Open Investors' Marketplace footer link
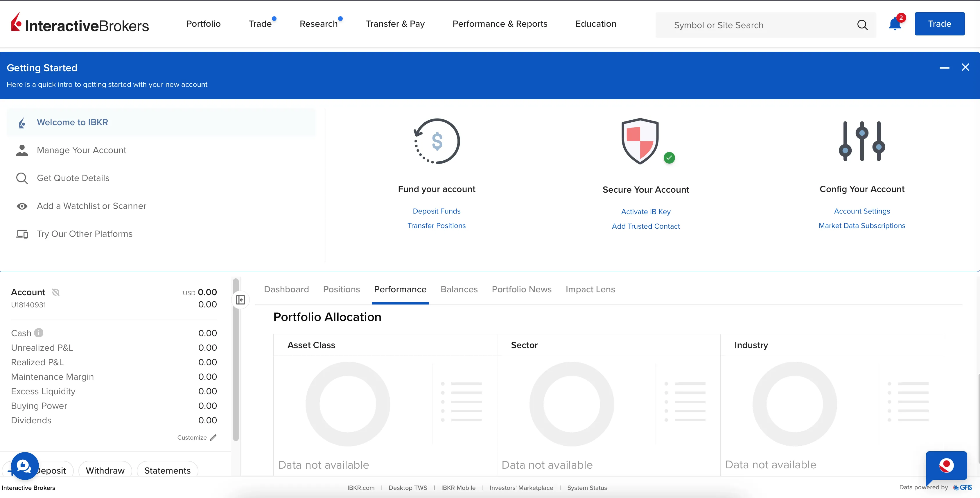Viewport: 980px width, 498px height. [x=521, y=488]
